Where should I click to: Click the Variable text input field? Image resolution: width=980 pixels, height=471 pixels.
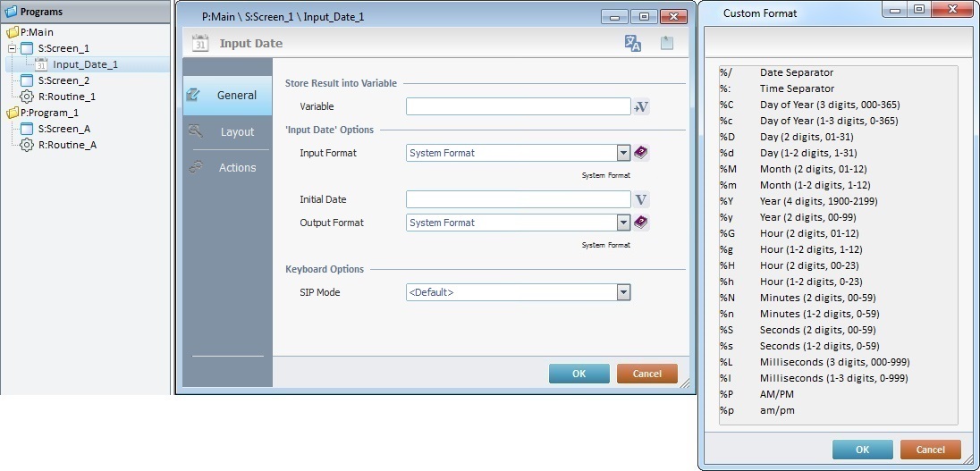(x=518, y=107)
